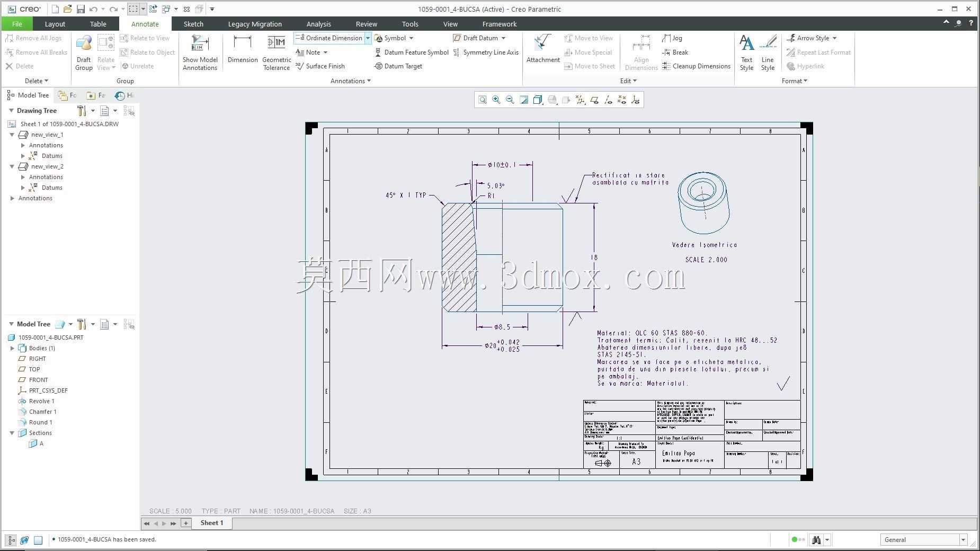Save the drawing with floppy icon
The width and height of the screenshot is (980, 551).
click(x=81, y=9)
